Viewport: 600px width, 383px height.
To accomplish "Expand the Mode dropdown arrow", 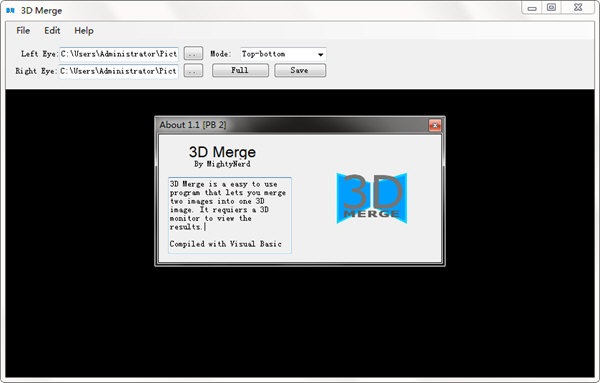I will tap(321, 54).
